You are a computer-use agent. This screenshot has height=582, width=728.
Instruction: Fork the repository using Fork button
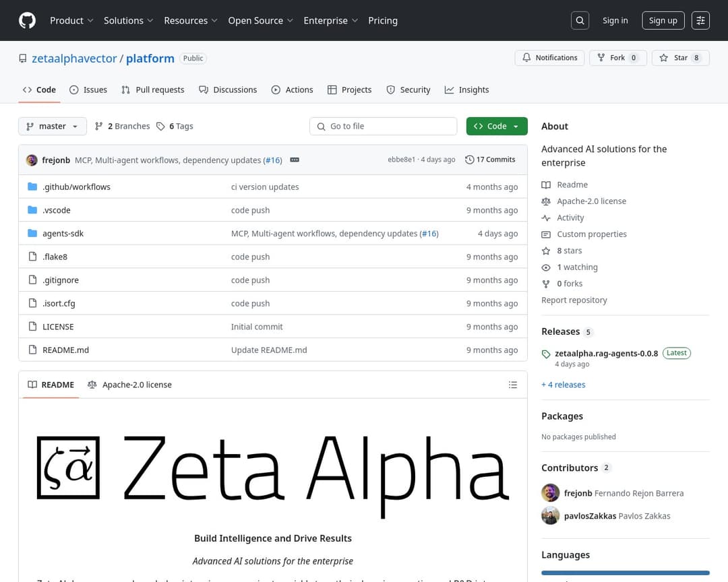pyautogui.click(x=618, y=57)
